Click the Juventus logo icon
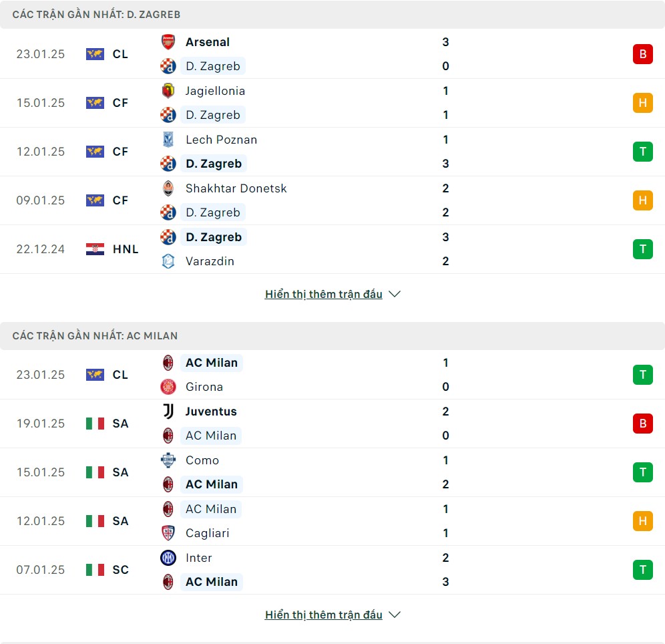Screen dimensions: 665x644 pyautogui.click(x=168, y=412)
